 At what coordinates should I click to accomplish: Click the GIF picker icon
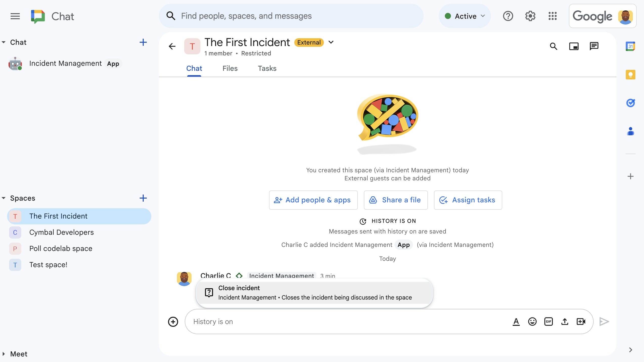pos(548,322)
